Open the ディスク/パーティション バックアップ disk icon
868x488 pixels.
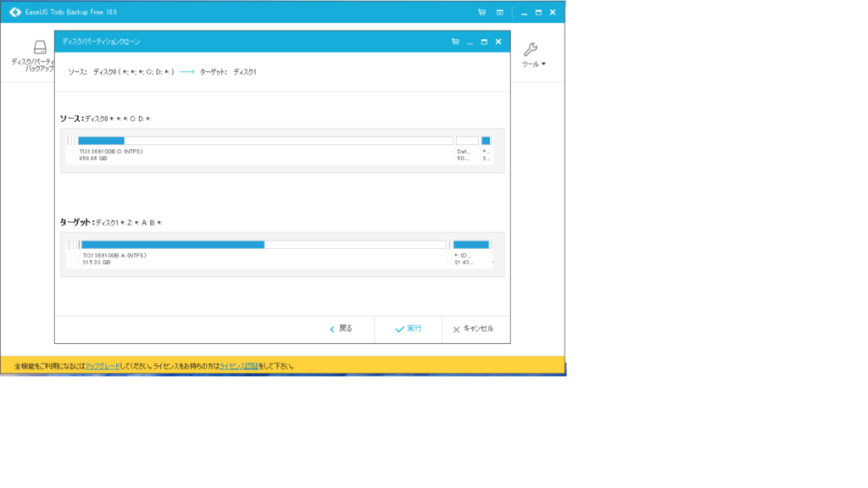coord(40,47)
